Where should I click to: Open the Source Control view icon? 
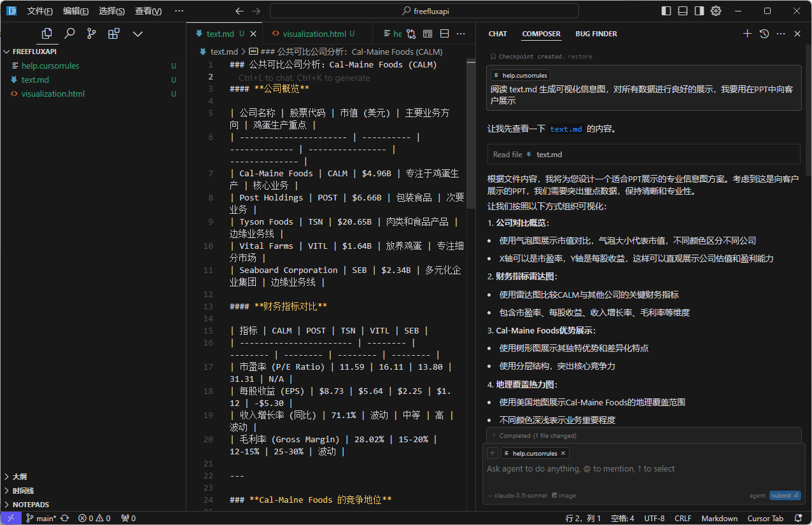pos(92,34)
